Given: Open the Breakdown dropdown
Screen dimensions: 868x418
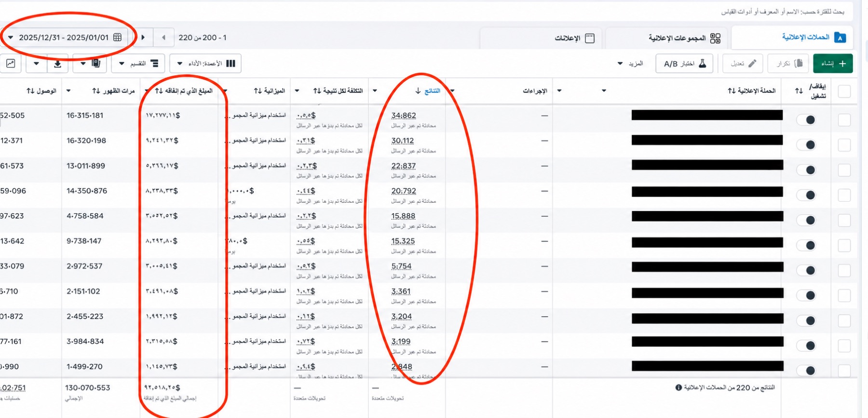Looking at the screenshot, I should coord(138,63).
